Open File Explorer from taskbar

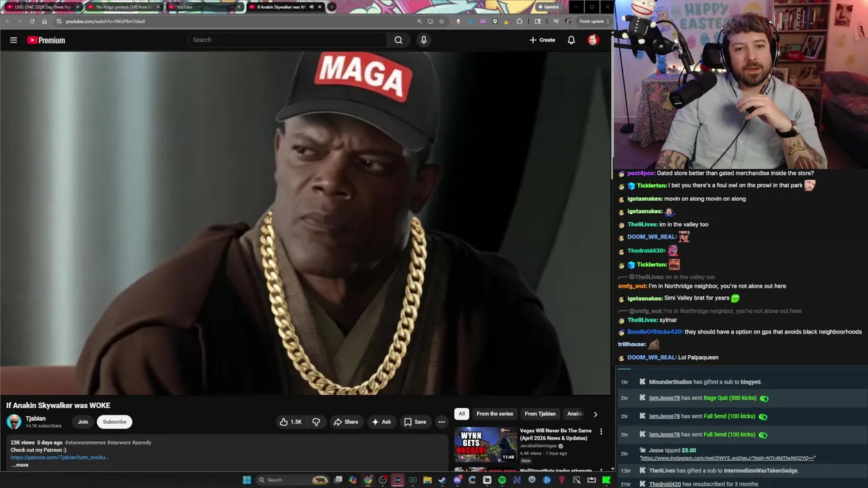pyautogui.click(x=427, y=480)
